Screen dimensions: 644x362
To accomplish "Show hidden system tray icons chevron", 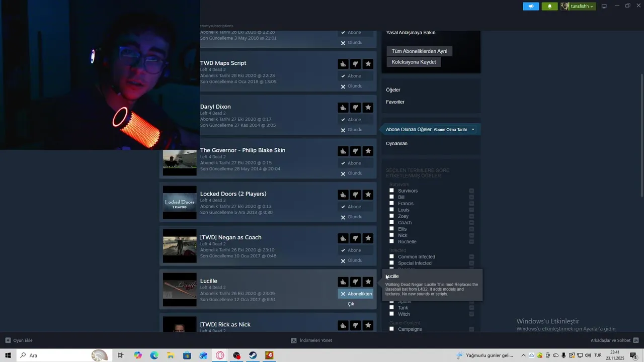I will pyautogui.click(x=523, y=355).
